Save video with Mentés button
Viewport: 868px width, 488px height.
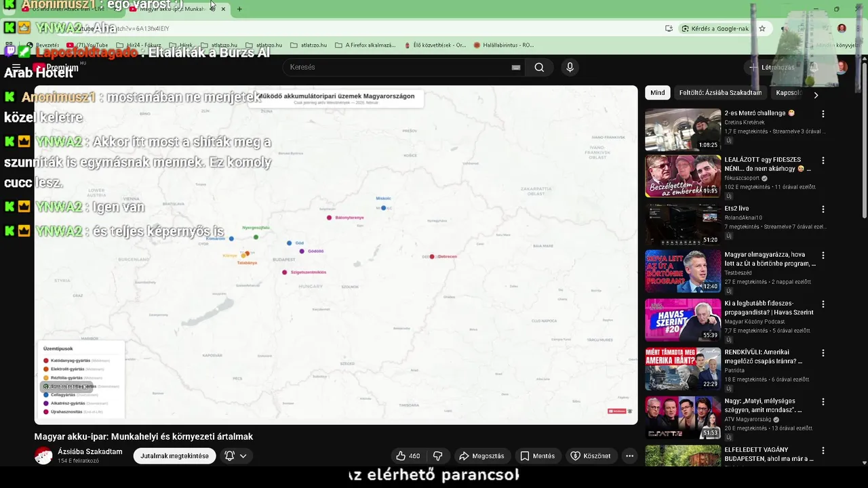click(x=537, y=456)
